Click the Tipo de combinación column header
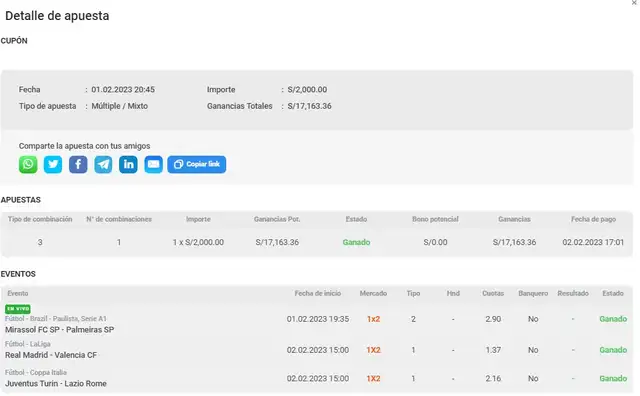 (40, 219)
